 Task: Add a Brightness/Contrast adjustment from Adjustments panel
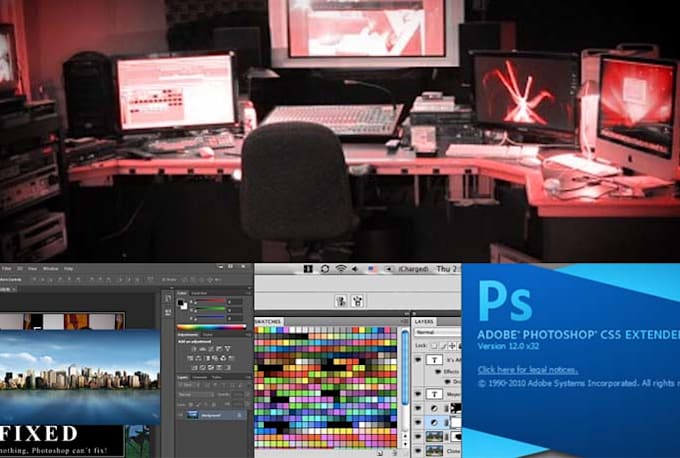pos(194,349)
